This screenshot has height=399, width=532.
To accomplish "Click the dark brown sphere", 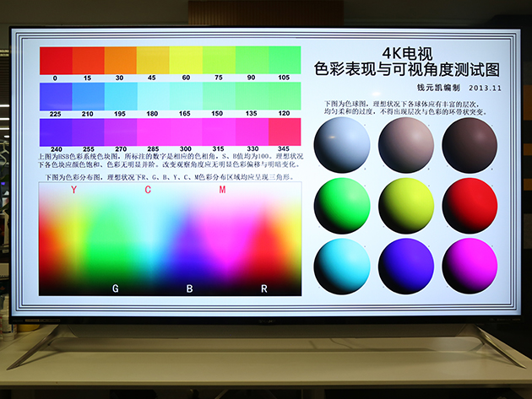I will coord(470,145).
